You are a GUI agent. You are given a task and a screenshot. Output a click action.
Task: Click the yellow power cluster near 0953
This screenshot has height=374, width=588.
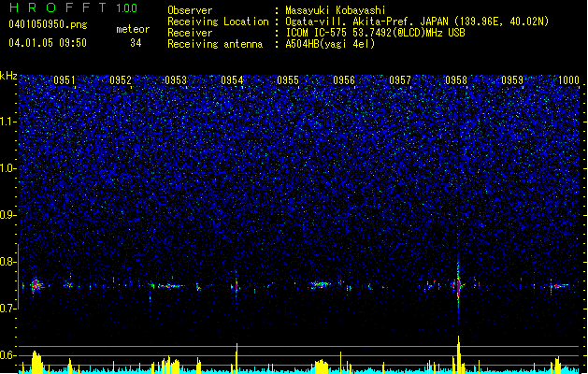point(170,365)
